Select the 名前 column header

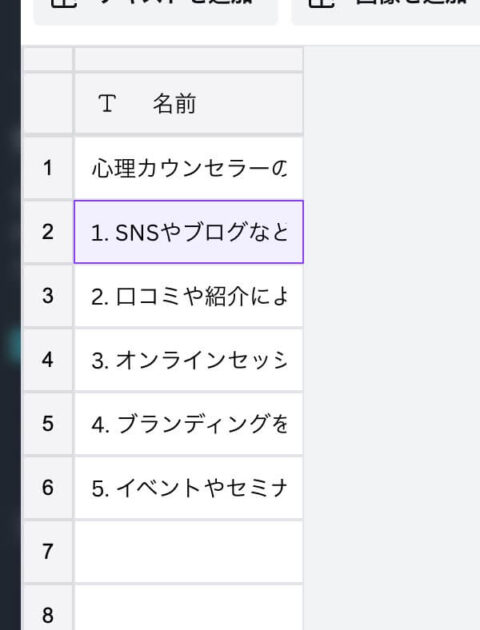(x=189, y=103)
